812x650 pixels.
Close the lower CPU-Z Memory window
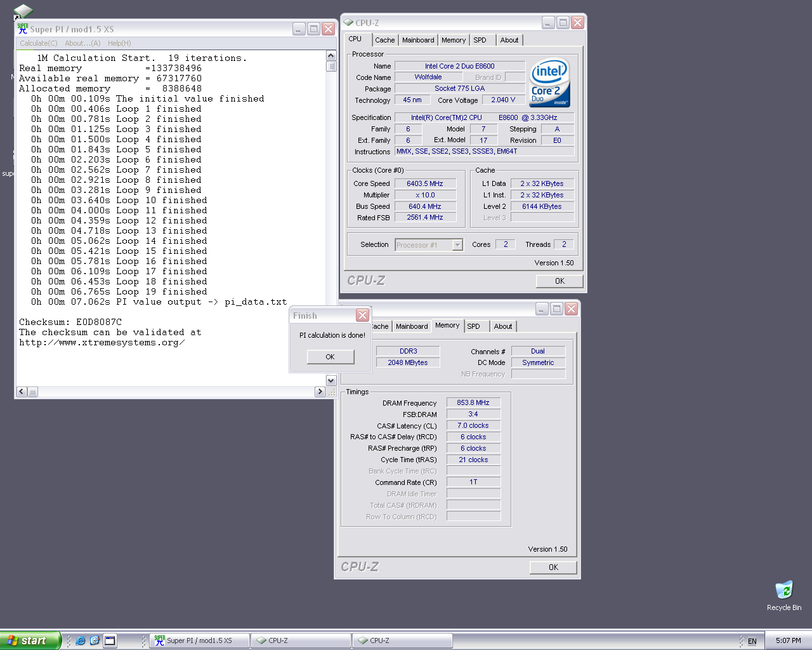[571, 308]
